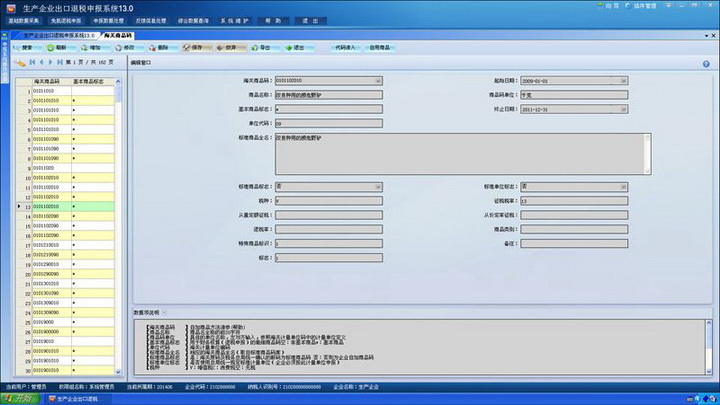
Task: Click into the 退税率 field
Action: [x=329, y=230]
